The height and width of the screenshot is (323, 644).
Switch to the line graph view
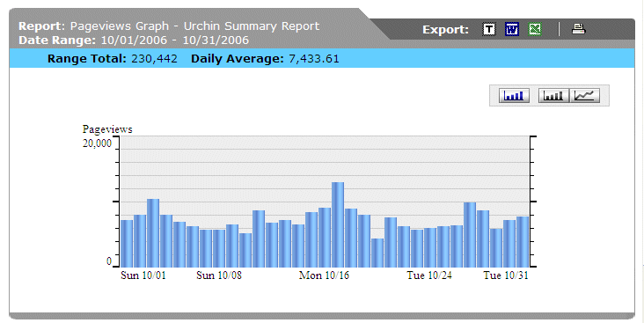pos(584,96)
